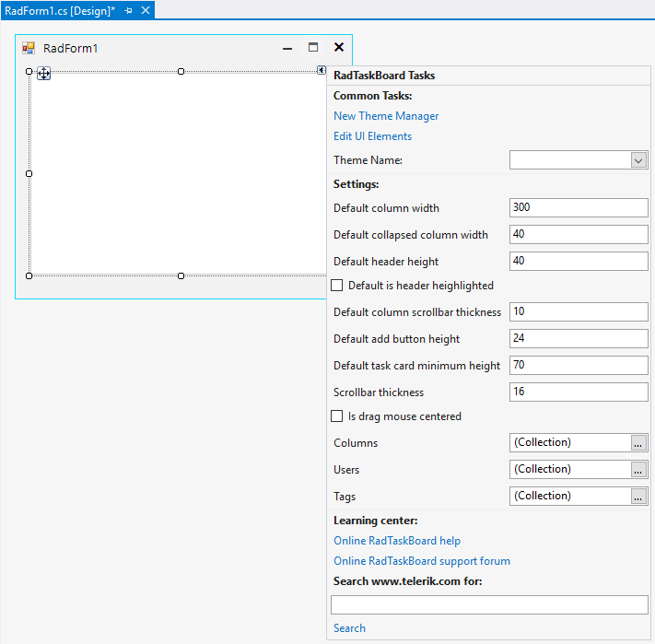Click New Theme Manager link
The width and height of the screenshot is (655, 644).
click(x=386, y=116)
